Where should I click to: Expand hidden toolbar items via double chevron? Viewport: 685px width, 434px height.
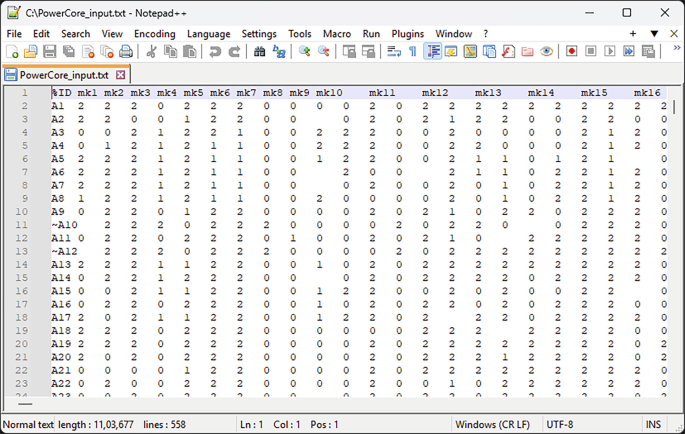coord(676,50)
